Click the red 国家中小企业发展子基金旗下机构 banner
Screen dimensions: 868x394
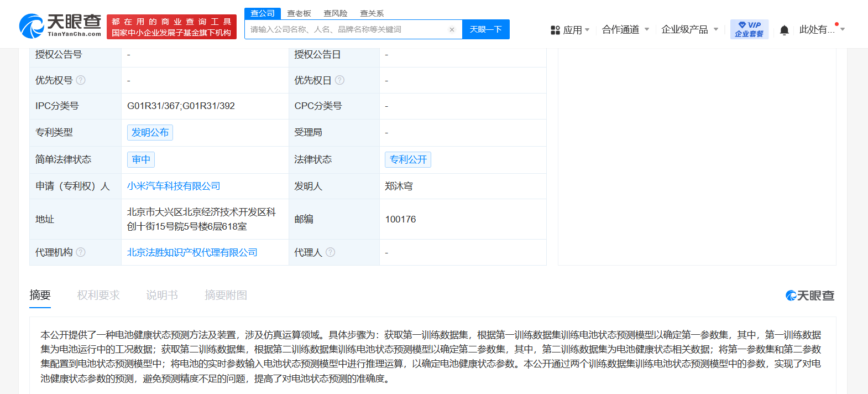pyautogui.click(x=171, y=27)
